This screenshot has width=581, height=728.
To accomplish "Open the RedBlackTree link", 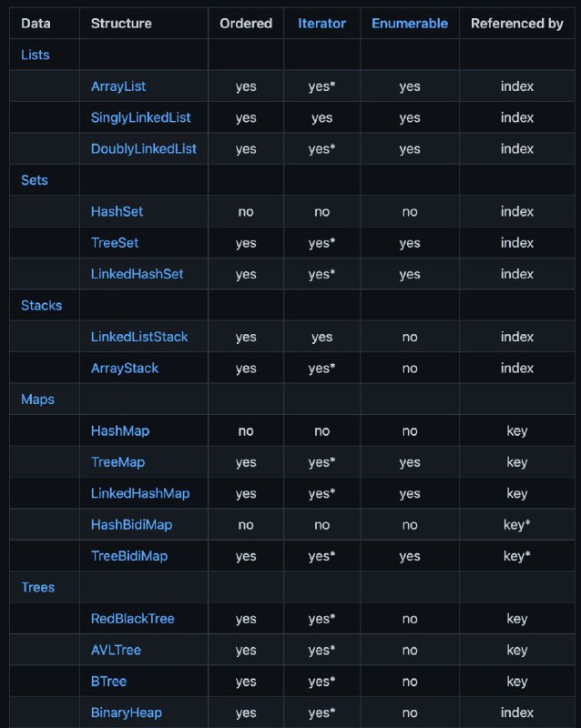I will coord(133,619).
